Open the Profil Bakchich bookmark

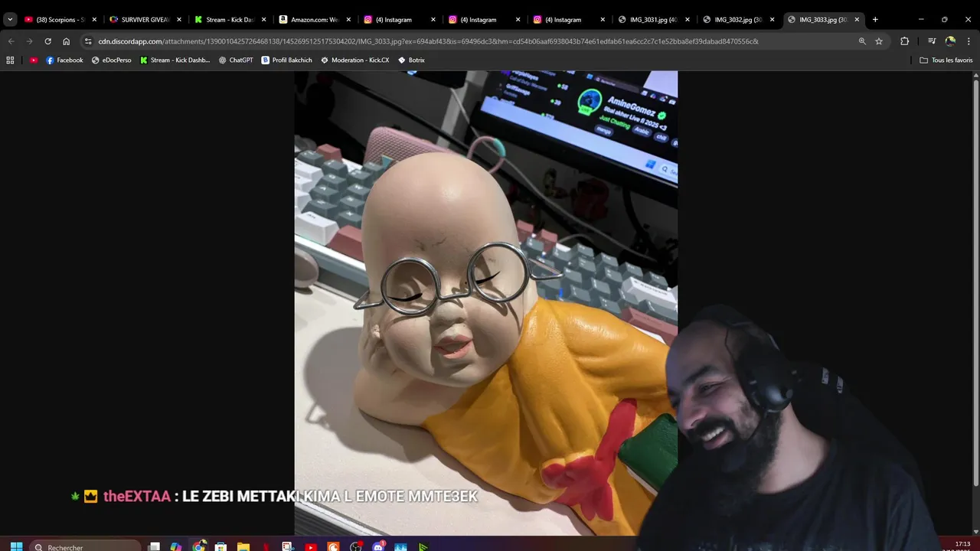coord(286,60)
